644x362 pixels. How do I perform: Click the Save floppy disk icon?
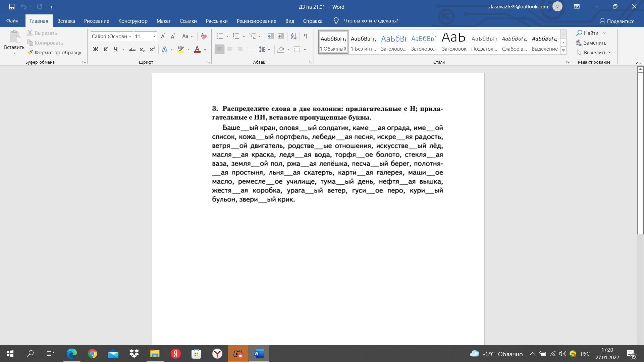pyautogui.click(x=11, y=7)
